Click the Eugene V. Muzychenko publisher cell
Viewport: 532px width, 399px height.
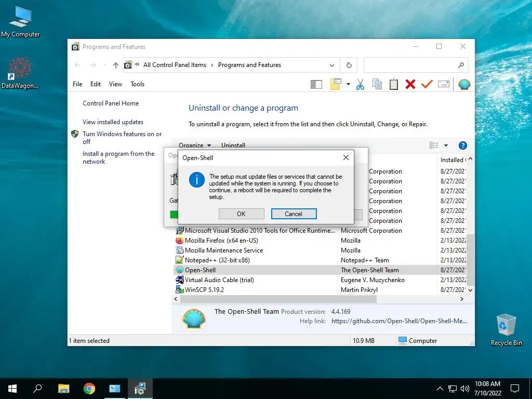[x=373, y=280]
